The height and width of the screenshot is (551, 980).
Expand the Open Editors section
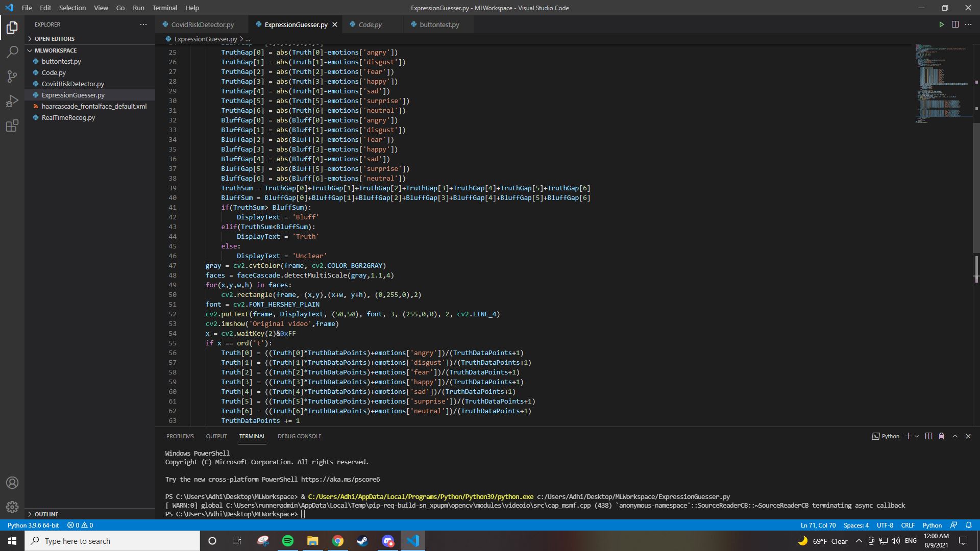pos(55,39)
